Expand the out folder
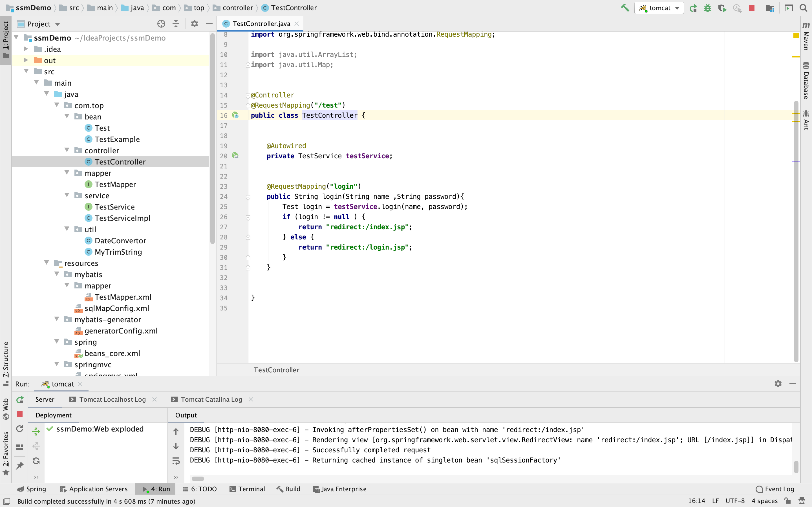The height and width of the screenshot is (507, 812). tap(26, 60)
